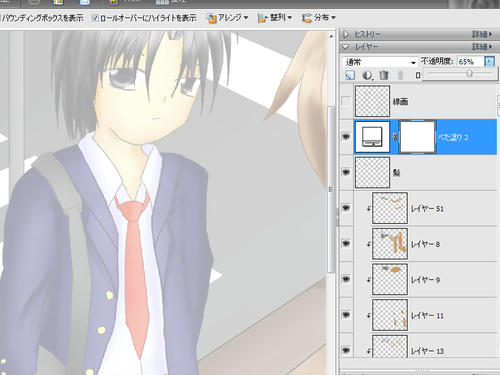500x375 pixels.
Task: Click the 分布 distribute icon
Action: [x=307, y=18]
